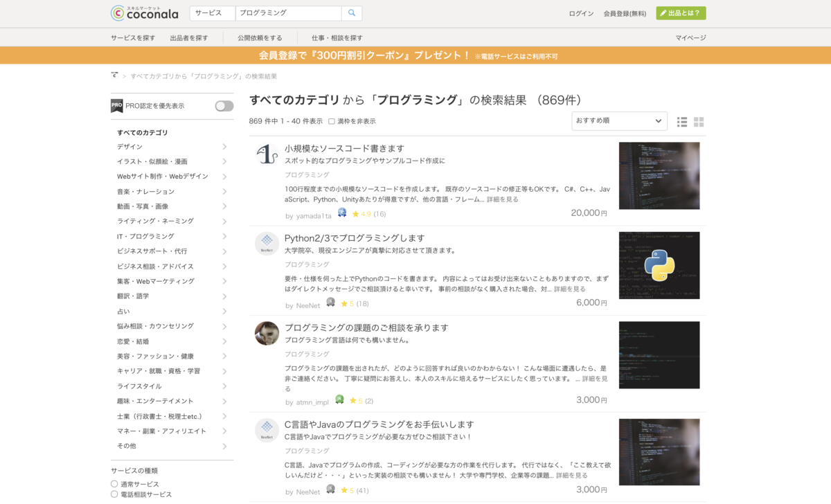
Task: Open Python logo thumbnail image
Action: (659, 265)
